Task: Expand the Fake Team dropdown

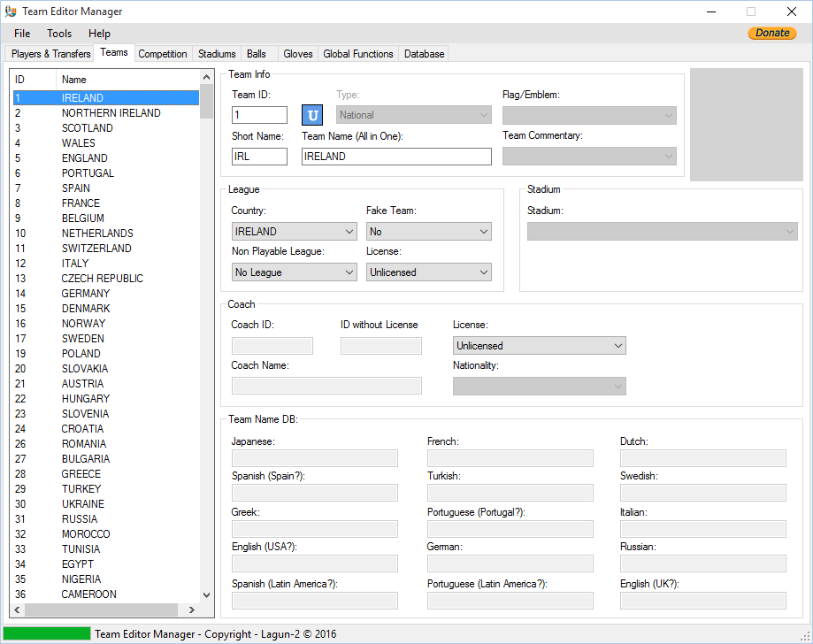Action: pyautogui.click(x=429, y=231)
